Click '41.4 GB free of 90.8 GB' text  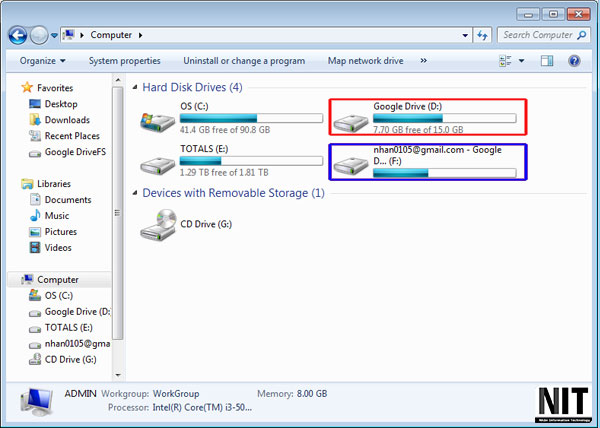[x=225, y=130]
